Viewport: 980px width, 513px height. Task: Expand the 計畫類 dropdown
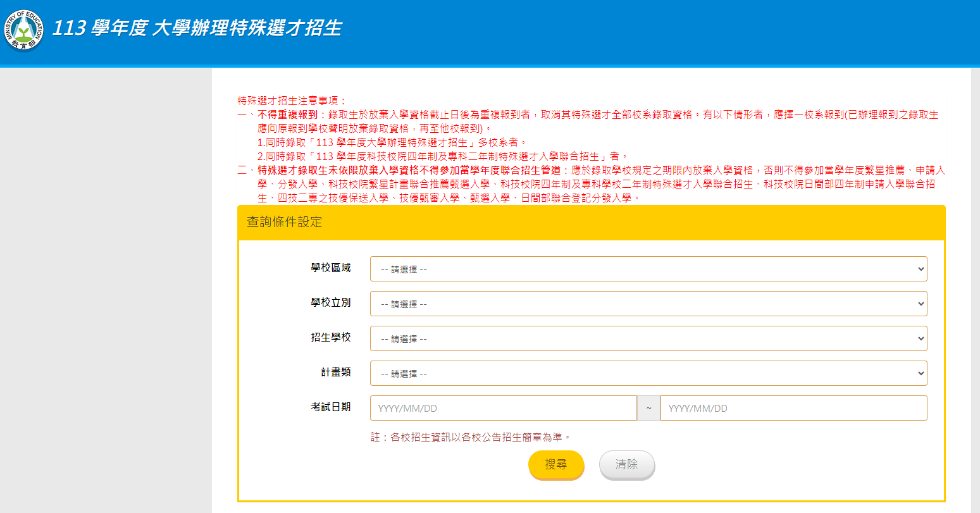tap(648, 373)
